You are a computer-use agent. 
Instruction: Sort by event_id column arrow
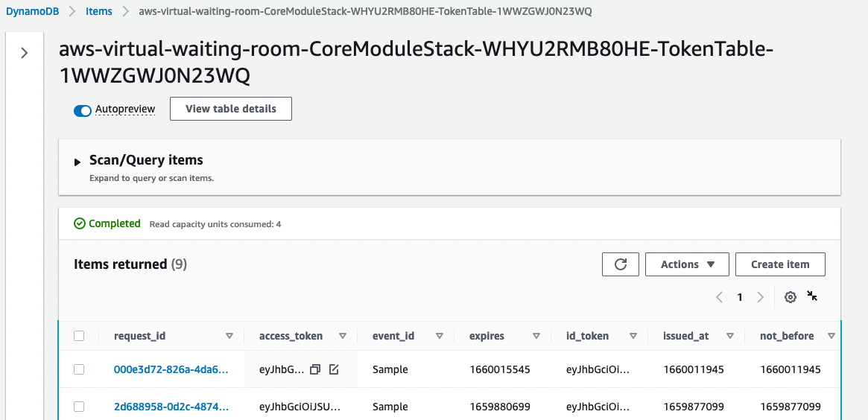click(x=440, y=336)
